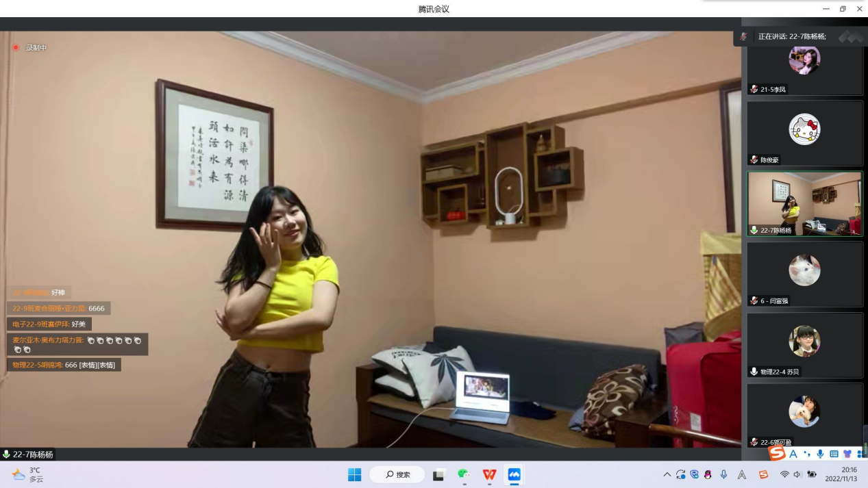This screenshot has width=868, height=488.
Task: Open the Sogou skin shirt icon
Action: [x=847, y=453]
